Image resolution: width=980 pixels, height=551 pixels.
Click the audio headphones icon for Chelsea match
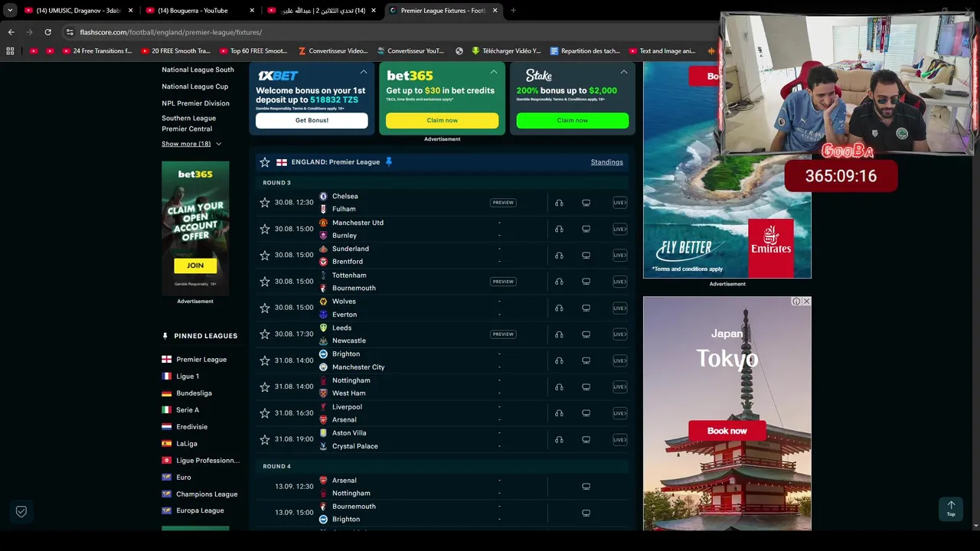(559, 203)
